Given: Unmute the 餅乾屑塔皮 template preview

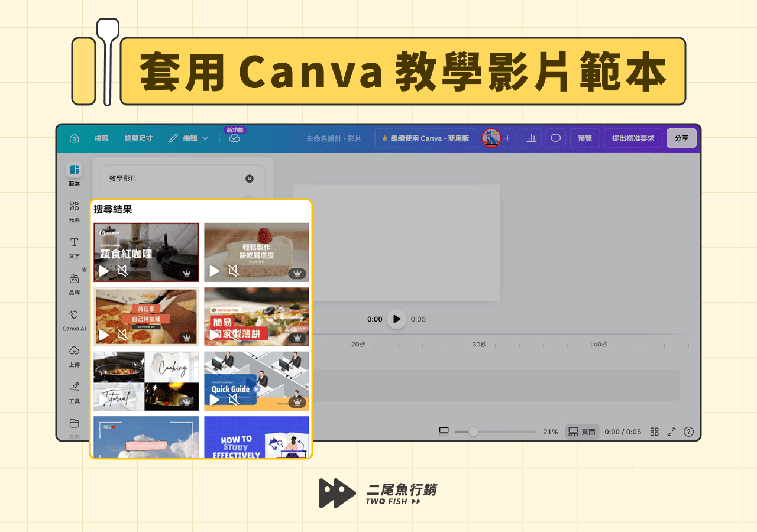Looking at the screenshot, I should click(233, 271).
